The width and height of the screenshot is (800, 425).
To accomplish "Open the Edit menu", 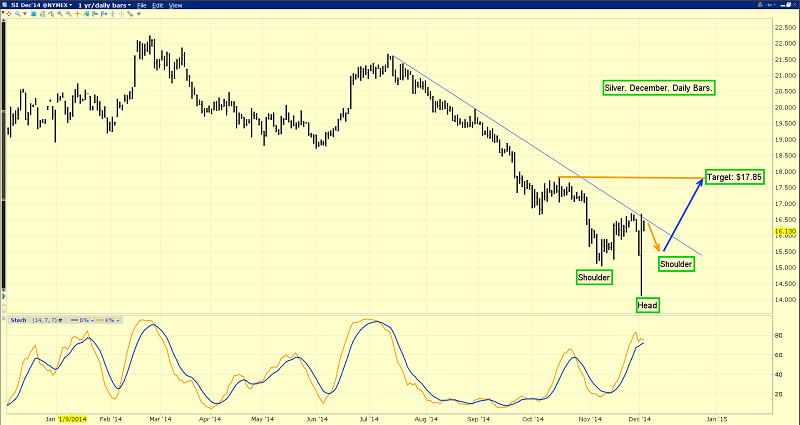I will pos(158,5).
